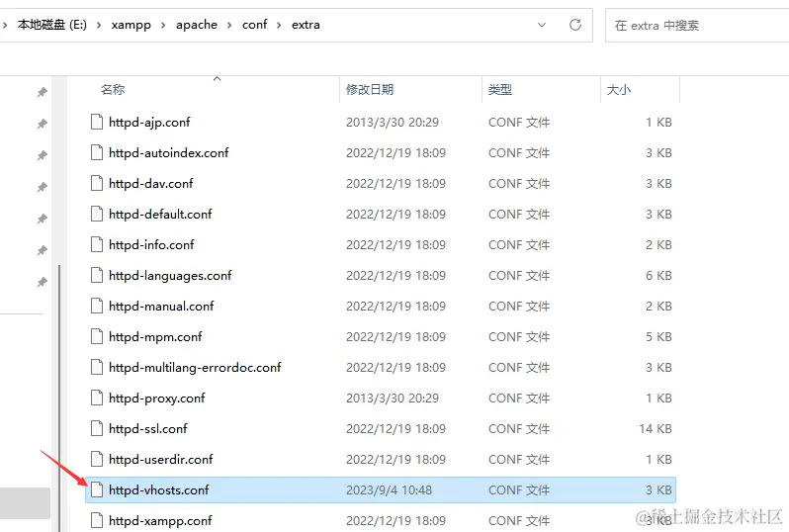
Task: Go to xampp folder in breadcrumb
Action: (x=131, y=25)
